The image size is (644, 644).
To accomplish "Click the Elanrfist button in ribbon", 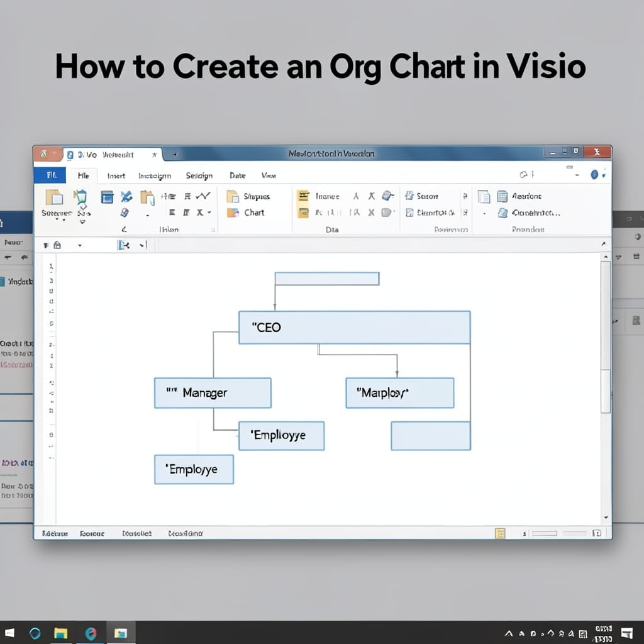I will [x=430, y=213].
